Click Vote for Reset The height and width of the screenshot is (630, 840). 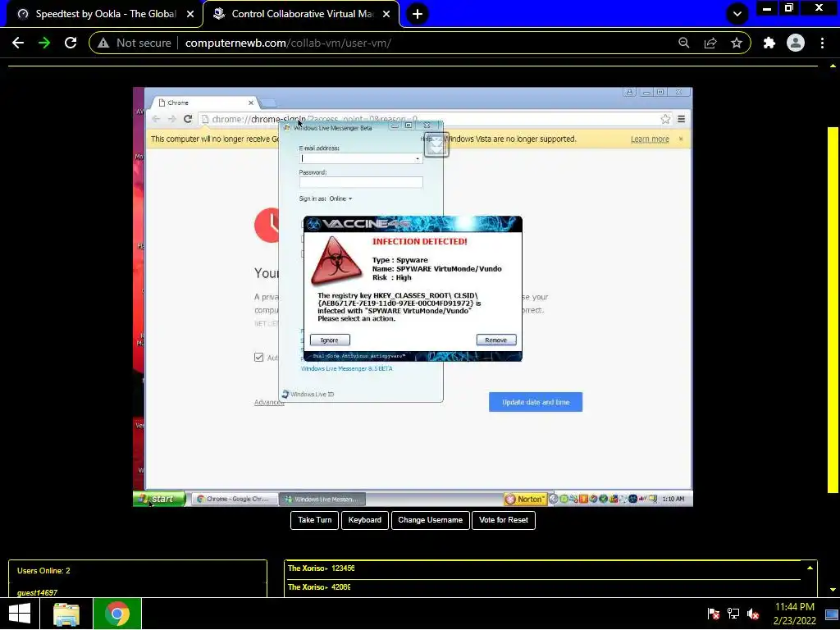click(504, 520)
